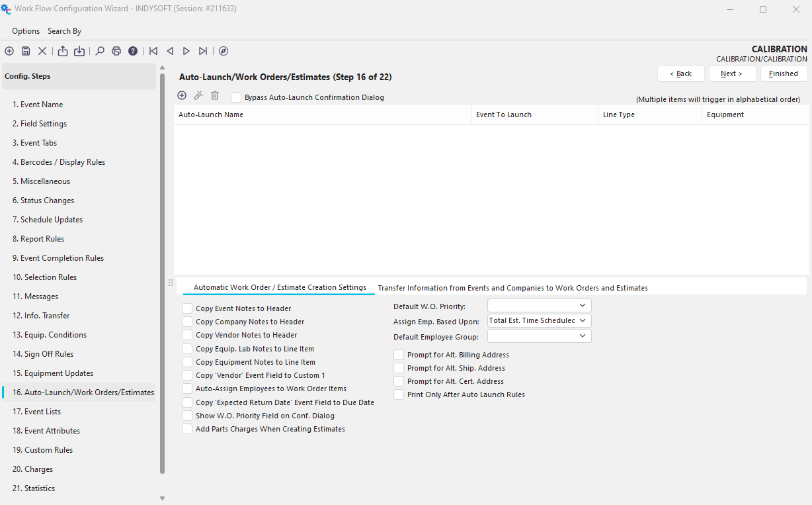Click the save disk icon in toolbar
The width and height of the screenshot is (812, 505).
[26, 51]
